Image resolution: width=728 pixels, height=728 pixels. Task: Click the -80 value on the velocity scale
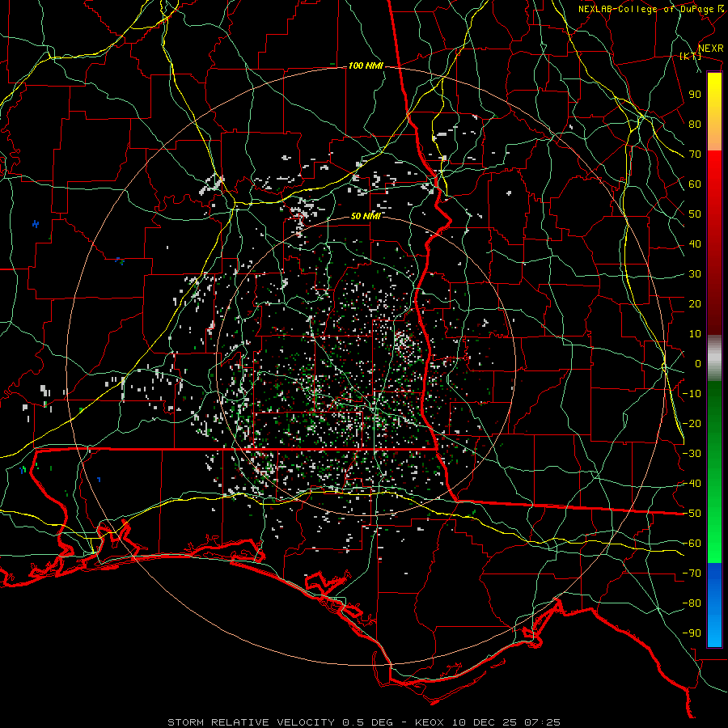(692, 603)
